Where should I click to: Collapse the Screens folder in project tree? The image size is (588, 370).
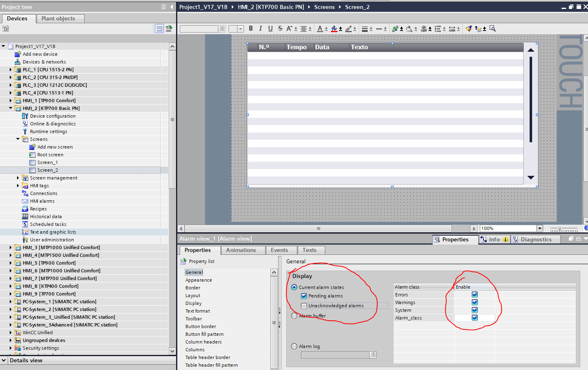(18, 139)
